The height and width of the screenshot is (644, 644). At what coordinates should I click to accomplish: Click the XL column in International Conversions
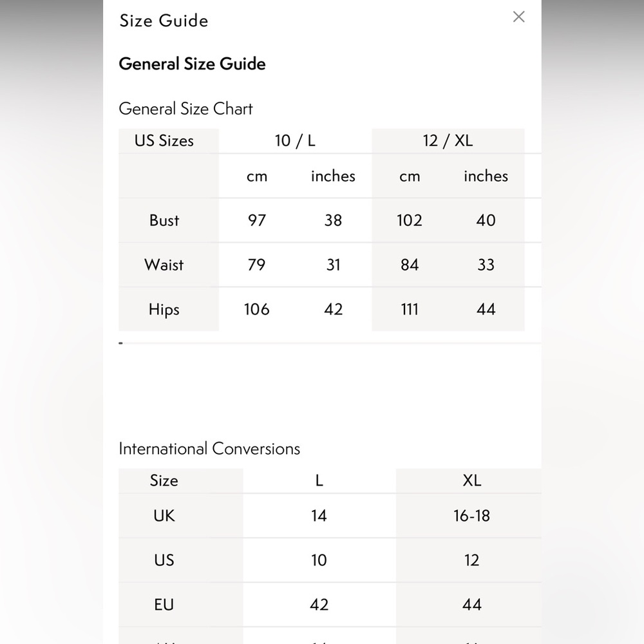(x=471, y=480)
